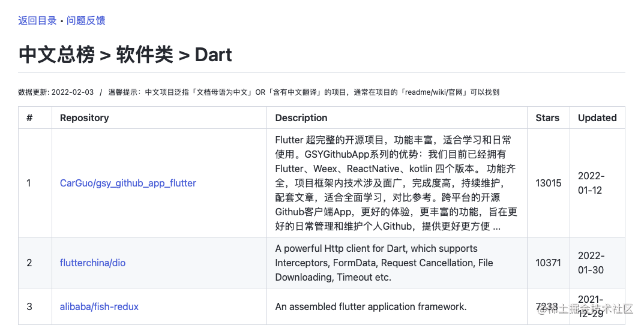
Task: Click the dio Http client description text
Action: click(384, 263)
